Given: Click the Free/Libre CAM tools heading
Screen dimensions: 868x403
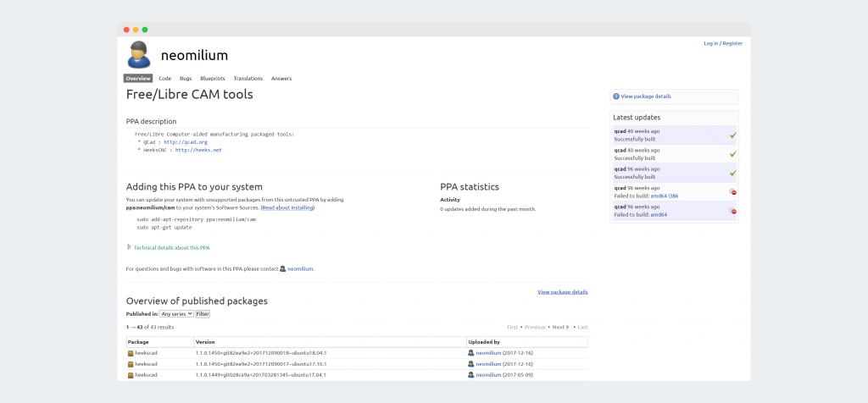Looking at the screenshot, I should (189, 95).
